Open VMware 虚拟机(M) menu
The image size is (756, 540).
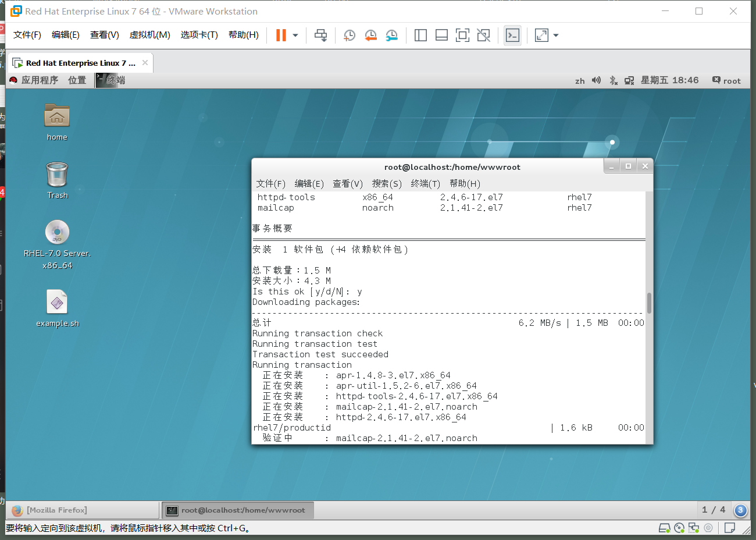(x=150, y=35)
